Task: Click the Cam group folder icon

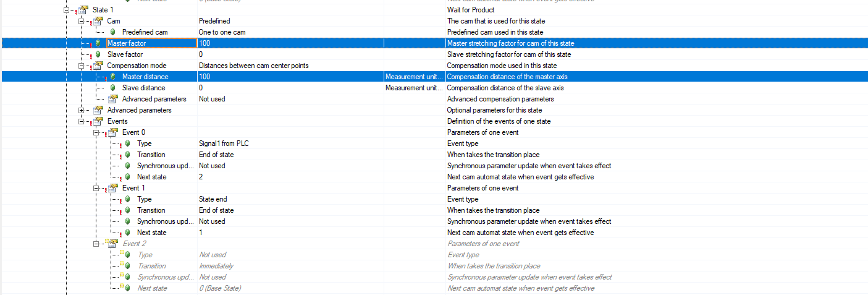Action: click(x=98, y=21)
